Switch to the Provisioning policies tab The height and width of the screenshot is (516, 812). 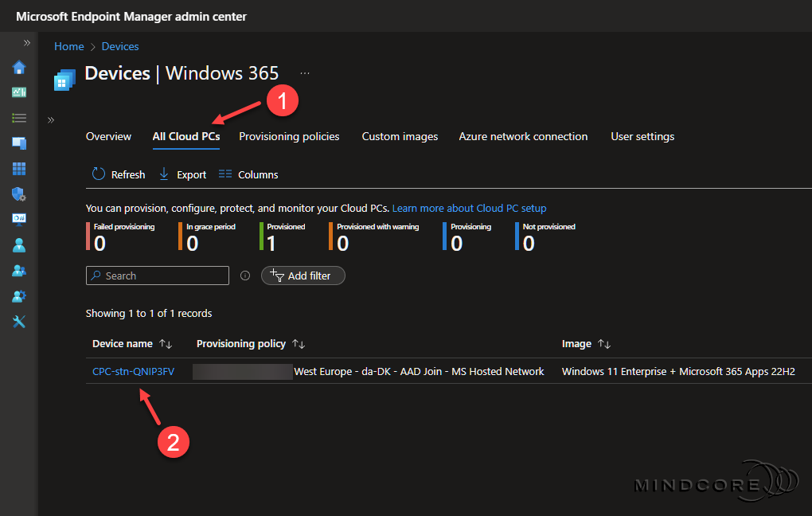[x=289, y=137]
